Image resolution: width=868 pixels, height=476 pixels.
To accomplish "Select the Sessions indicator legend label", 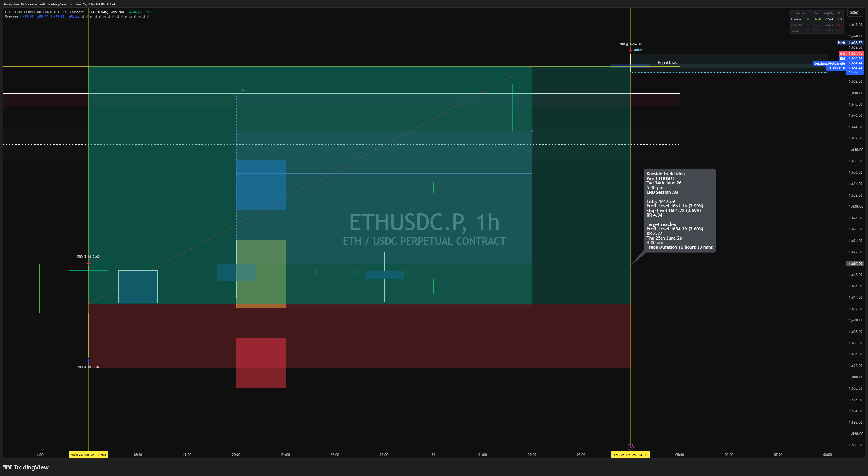I will point(11,17).
